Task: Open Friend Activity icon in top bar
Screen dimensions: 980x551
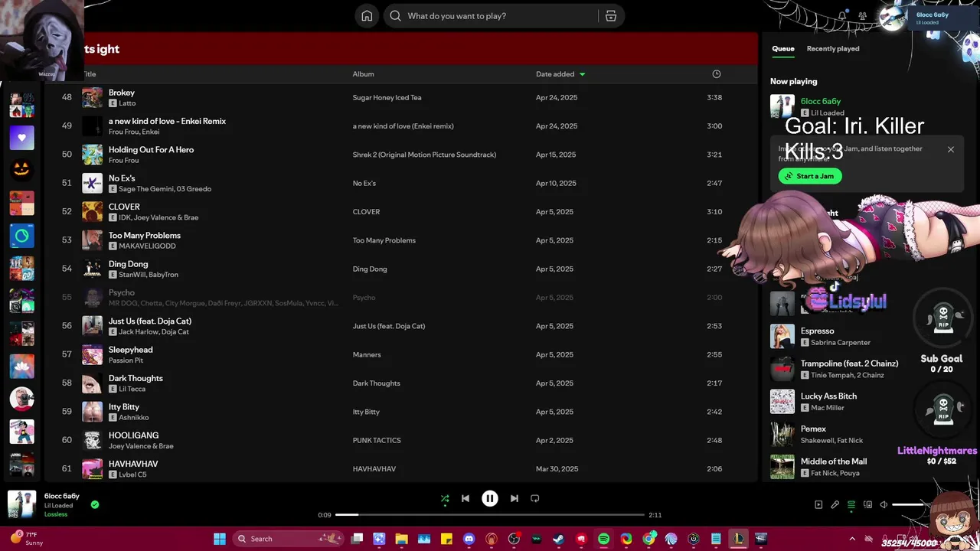Action: [862, 16]
